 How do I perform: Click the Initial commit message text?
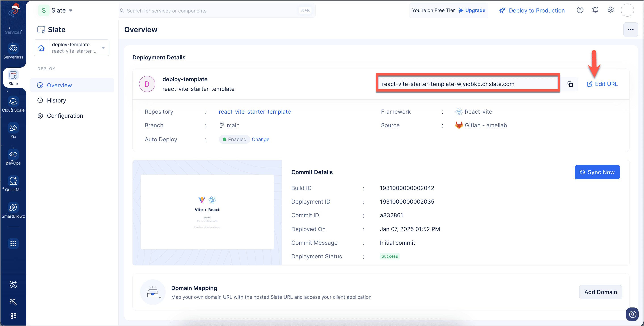[x=397, y=243]
